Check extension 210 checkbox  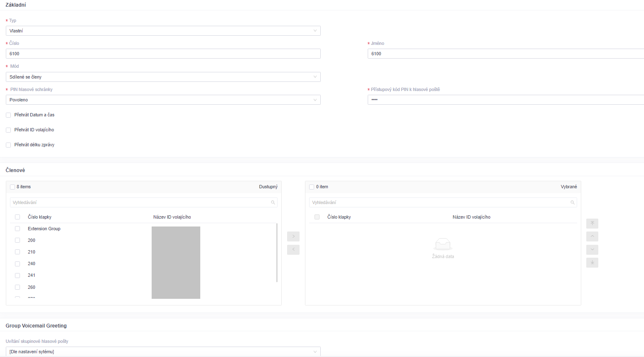[17, 252]
